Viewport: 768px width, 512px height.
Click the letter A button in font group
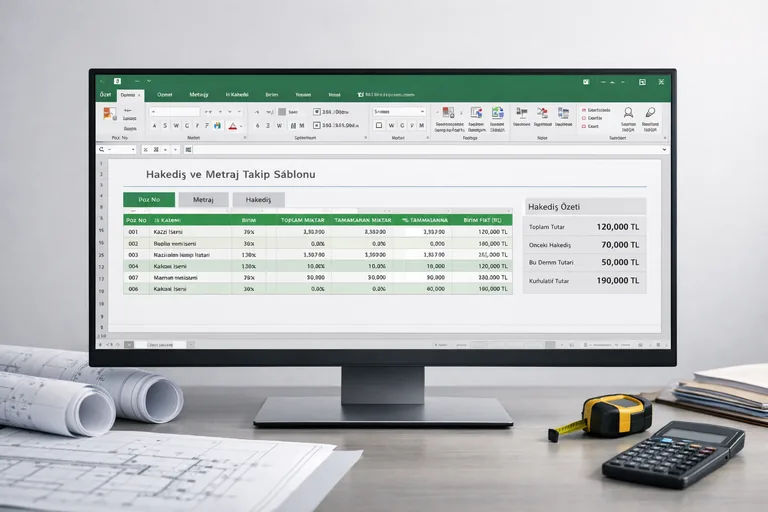point(154,126)
